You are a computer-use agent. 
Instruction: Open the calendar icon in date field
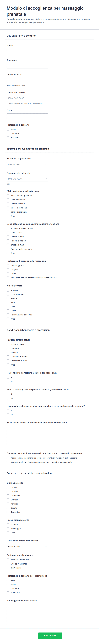pos(45,179)
